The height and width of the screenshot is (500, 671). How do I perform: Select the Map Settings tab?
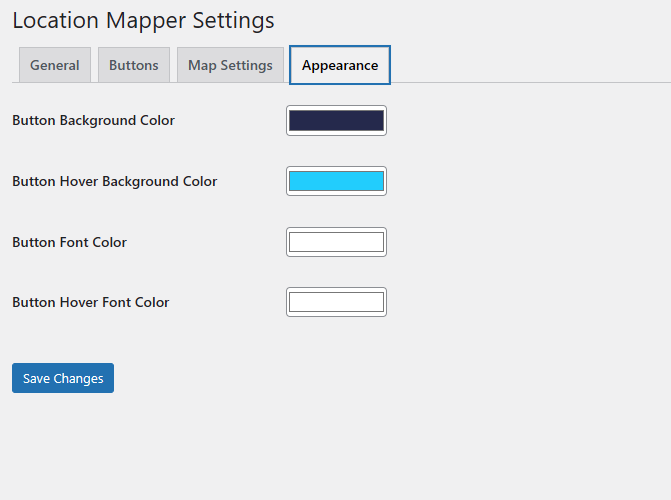click(230, 65)
